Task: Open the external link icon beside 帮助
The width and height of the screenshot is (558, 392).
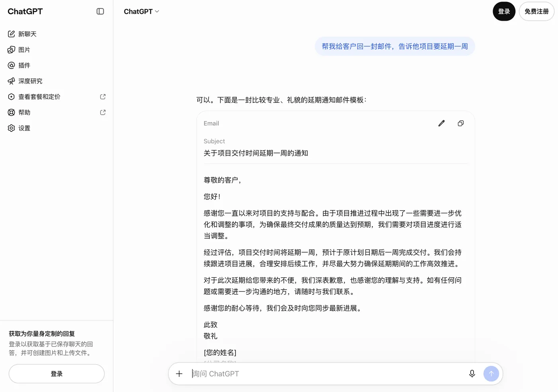Action: (x=103, y=112)
